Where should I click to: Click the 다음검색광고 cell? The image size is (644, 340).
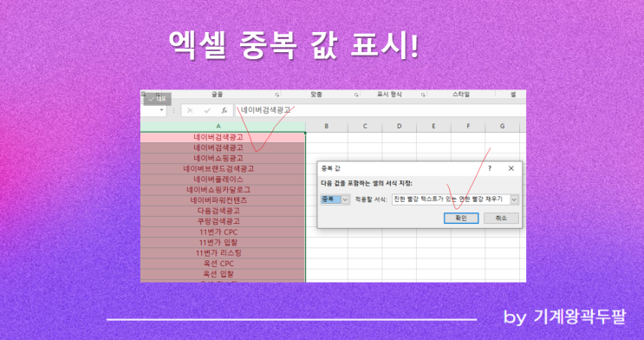tap(223, 211)
